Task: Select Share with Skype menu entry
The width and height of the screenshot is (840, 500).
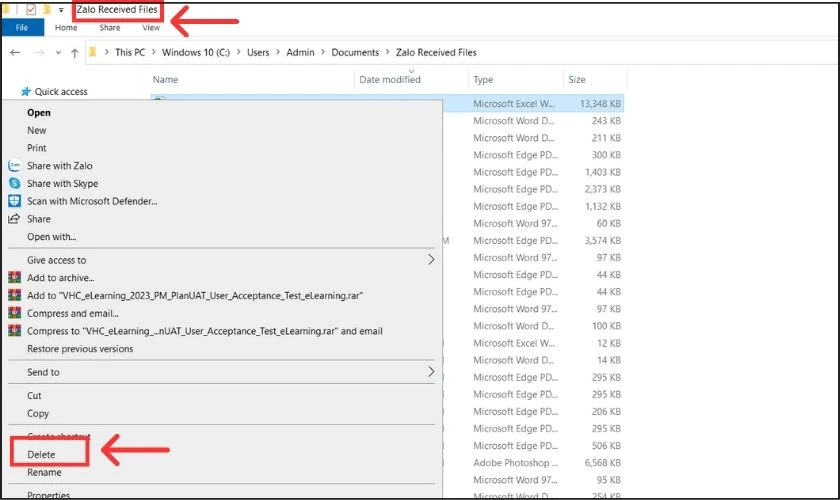Action: click(63, 183)
